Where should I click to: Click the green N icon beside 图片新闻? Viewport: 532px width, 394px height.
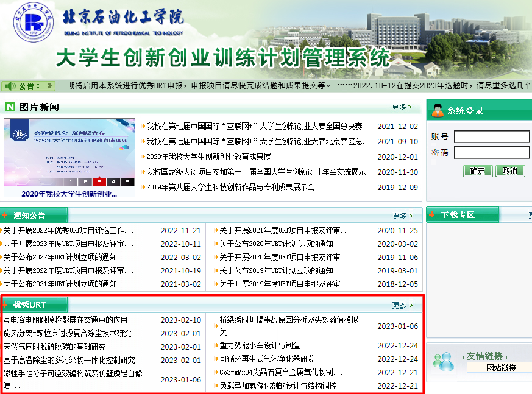point(10,107)
